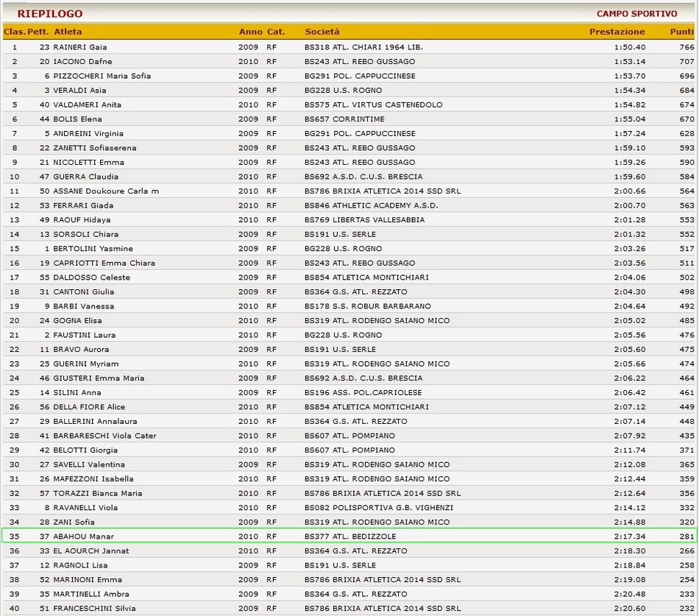Screen dimensions: 699x616
Task: Select athlete CAPRIOTTI Emma Chiara
Action: coord(104,263)
